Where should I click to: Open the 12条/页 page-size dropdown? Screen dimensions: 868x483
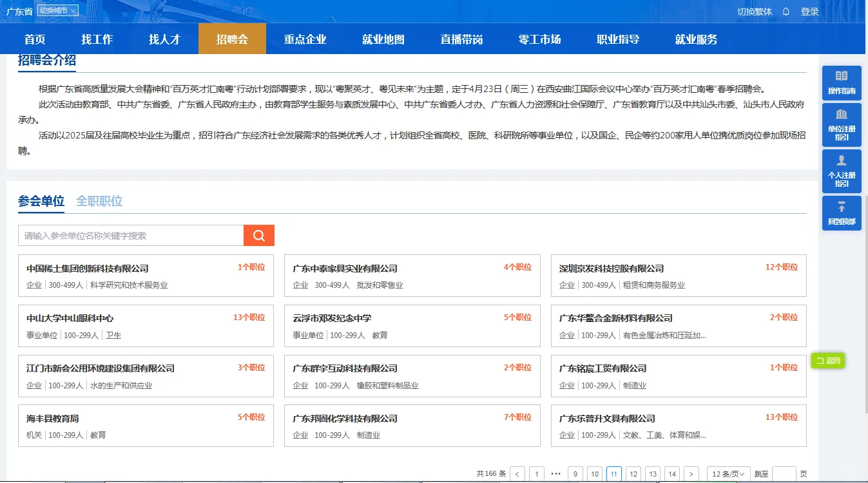[728, 473]
